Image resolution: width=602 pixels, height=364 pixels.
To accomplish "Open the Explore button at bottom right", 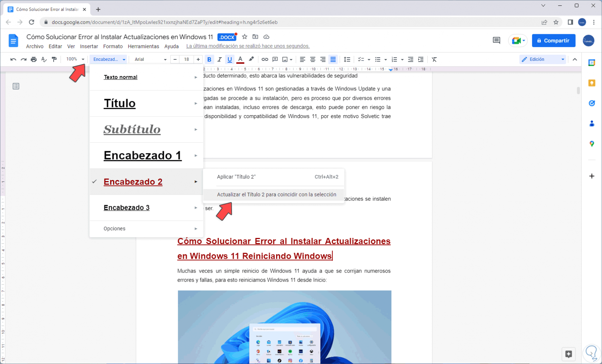I will point(568,353).
